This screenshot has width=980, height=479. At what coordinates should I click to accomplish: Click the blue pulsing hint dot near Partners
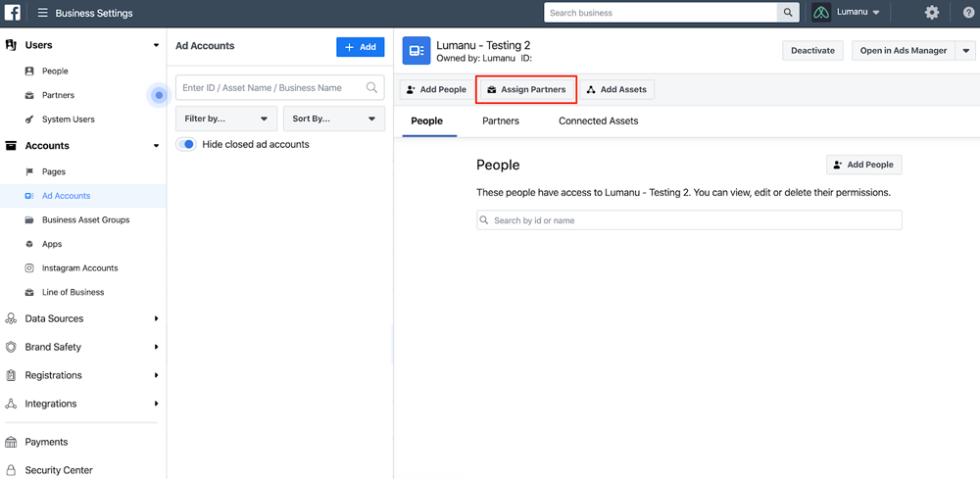pos(159,96)
